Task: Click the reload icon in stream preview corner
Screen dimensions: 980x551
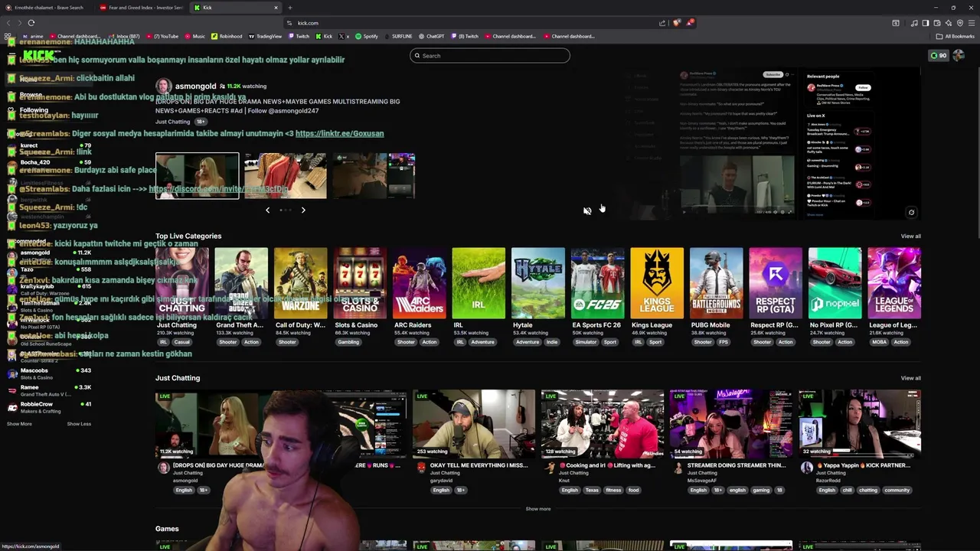Action: [911, 213]
